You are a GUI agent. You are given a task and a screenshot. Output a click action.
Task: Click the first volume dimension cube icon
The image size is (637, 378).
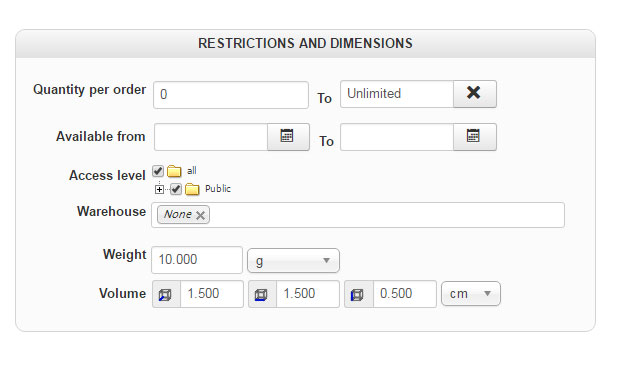(x=166, y=294)
